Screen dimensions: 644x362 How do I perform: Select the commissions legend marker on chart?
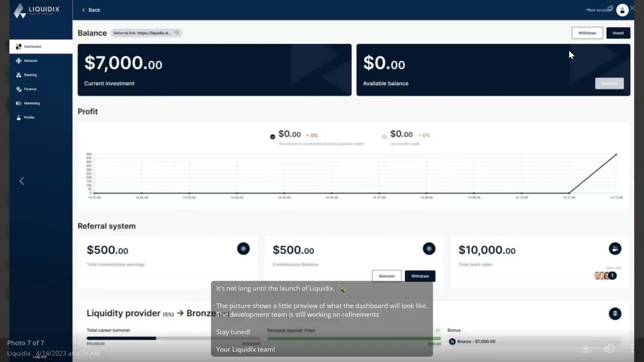pos(273,136)
